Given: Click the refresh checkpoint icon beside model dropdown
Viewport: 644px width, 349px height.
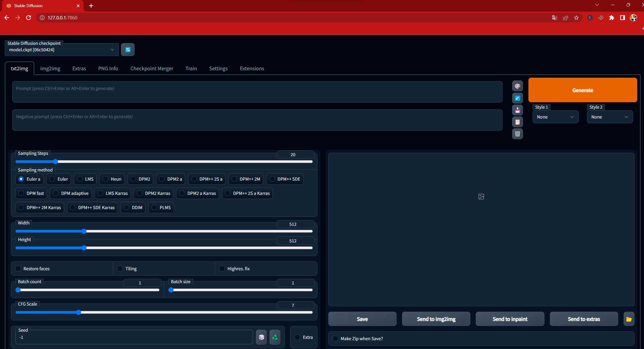Looking at the screenshot, I should tap(127, 49).
